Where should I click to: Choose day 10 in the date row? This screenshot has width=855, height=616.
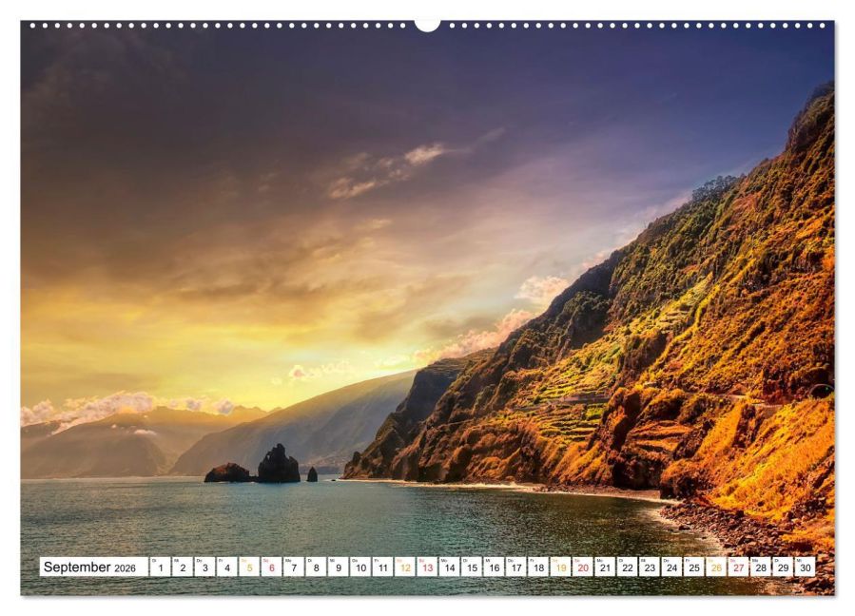pyautogui.click(x=360, y=567)
